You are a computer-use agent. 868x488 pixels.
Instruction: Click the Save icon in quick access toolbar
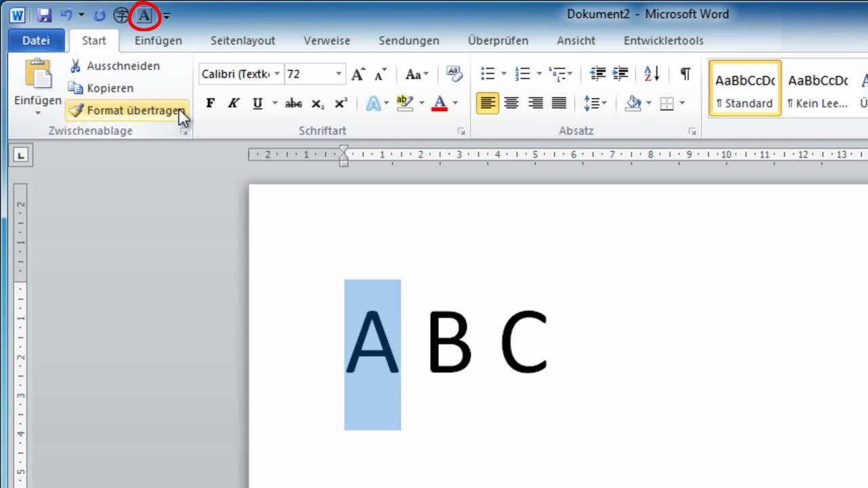[x=45, y=15]
